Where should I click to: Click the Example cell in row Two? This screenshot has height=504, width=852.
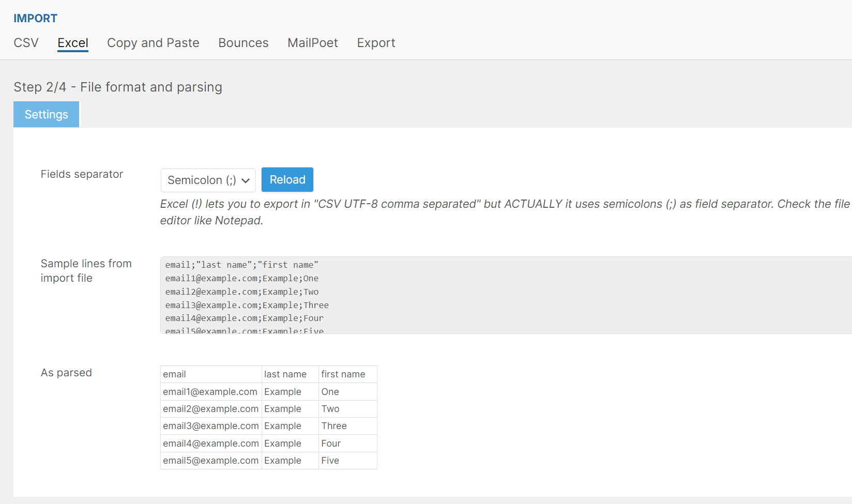[x=290, y=408]
